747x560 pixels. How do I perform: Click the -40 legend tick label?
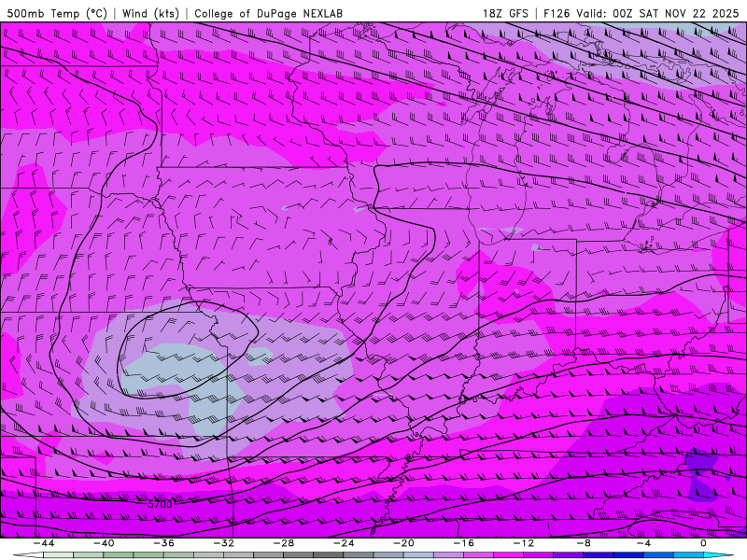(x=104, y=543)
